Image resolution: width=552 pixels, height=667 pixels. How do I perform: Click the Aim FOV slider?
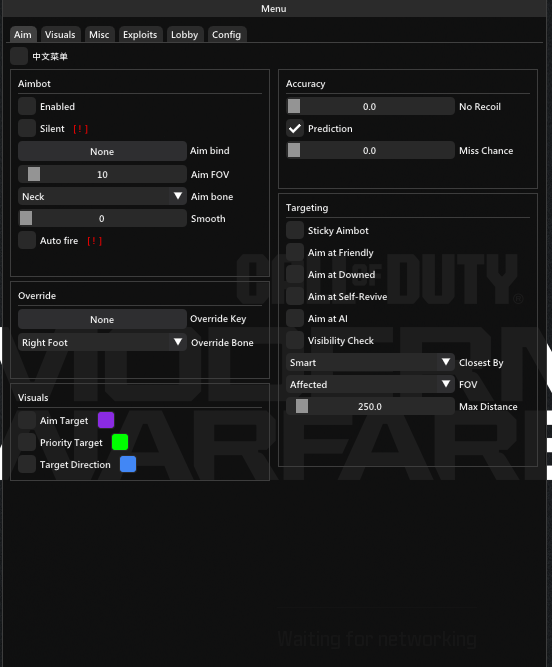click(102, 174)
